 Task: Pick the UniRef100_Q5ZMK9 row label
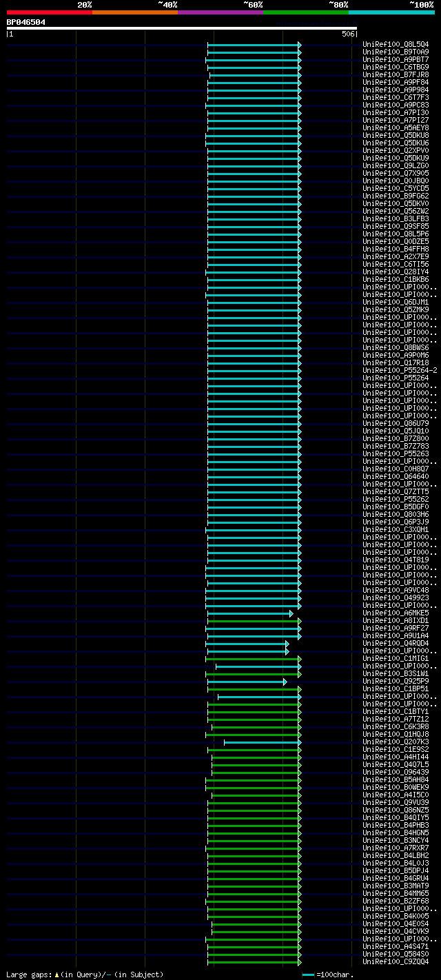point(396,309)
